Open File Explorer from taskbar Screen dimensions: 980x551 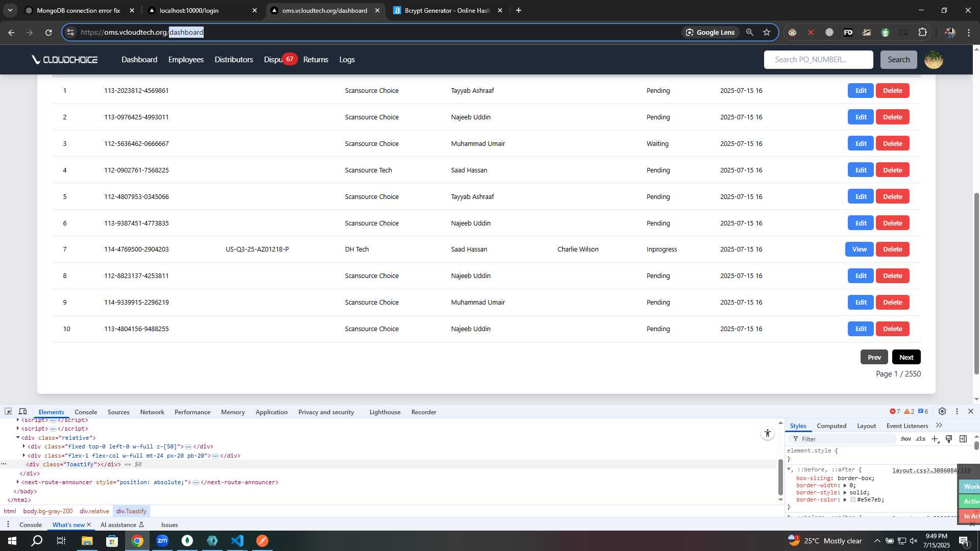(x=87, y=541)
